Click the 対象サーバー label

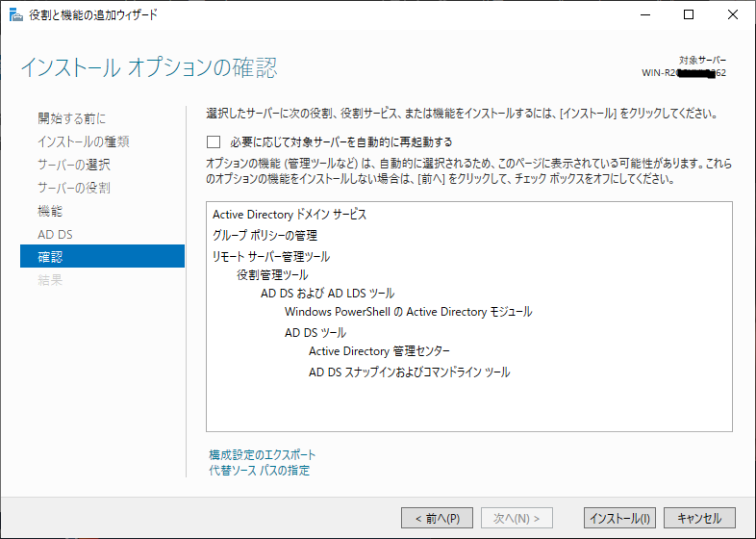[x=702, y=61]
